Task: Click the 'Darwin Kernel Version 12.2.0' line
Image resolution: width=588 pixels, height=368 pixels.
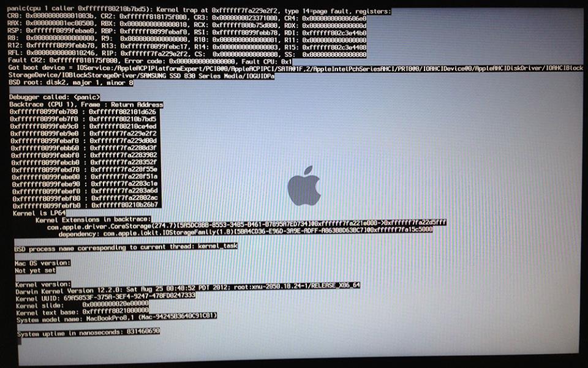Action: click(x=187, y=288)
